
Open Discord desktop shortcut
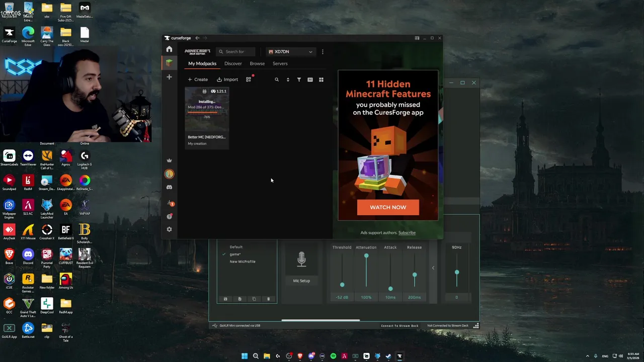28,256
